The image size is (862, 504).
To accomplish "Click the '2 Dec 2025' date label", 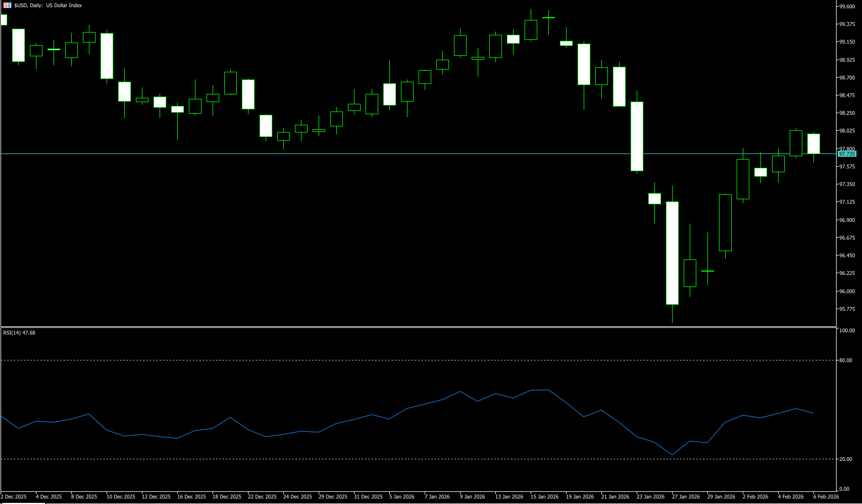I will pos(14,497).
